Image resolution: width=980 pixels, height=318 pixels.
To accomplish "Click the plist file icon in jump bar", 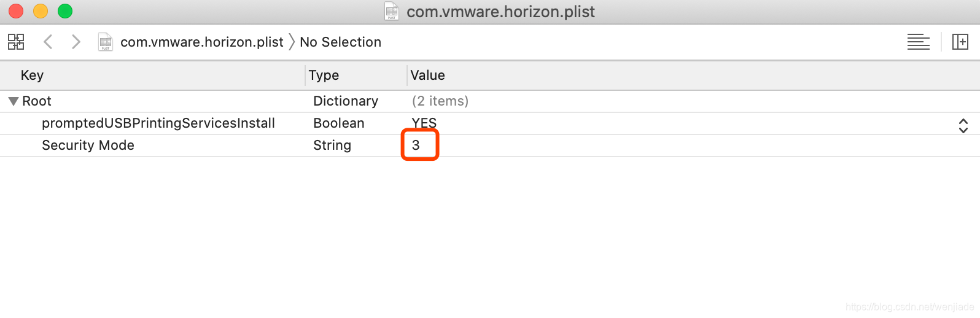I will point(106,42).
